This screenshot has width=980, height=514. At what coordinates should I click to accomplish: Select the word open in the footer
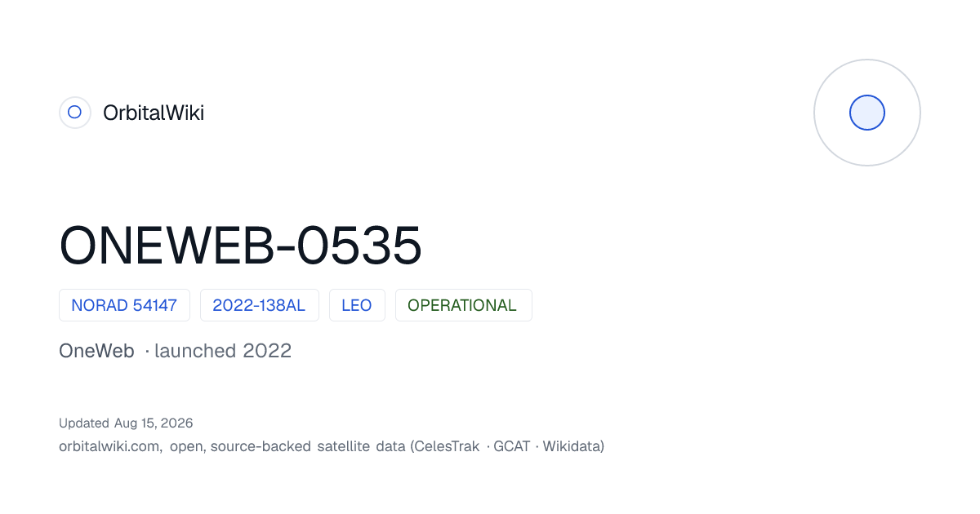[x=188, y=446]
